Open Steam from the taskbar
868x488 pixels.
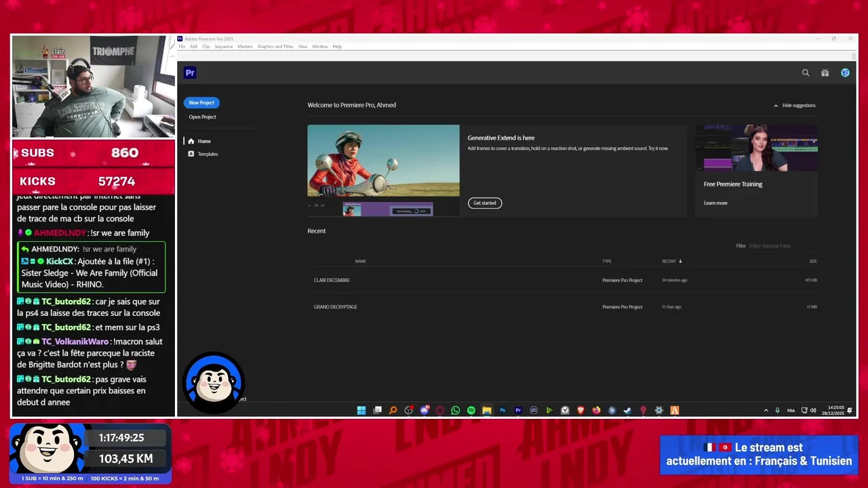coord(627,410)
